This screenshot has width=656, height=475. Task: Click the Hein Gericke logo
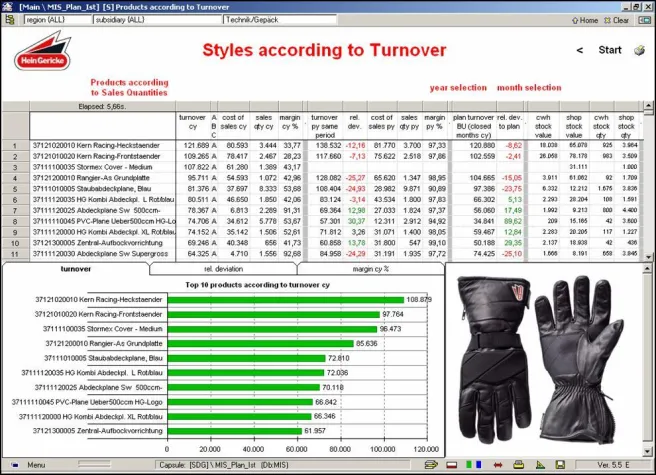(x=42, y=52)
